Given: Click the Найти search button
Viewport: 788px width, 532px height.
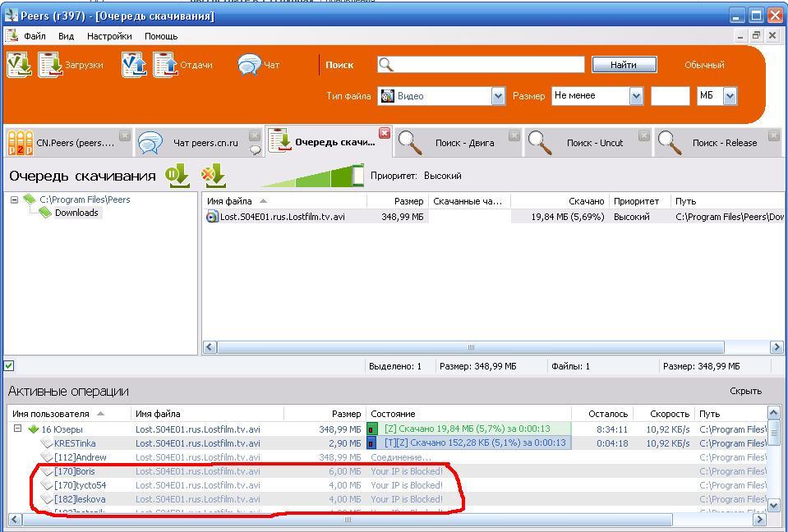Looking at the screenshot, I should (624, 65).
